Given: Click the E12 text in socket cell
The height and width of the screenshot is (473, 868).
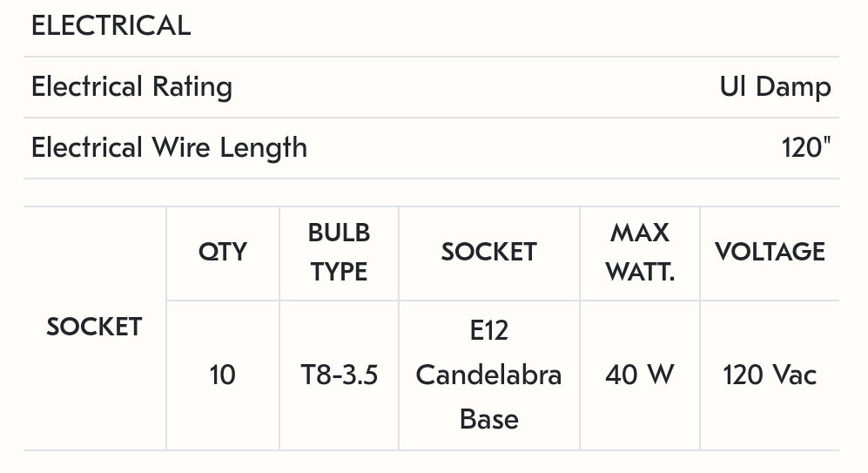Looking at the screenshot, I should click(488, 331).
